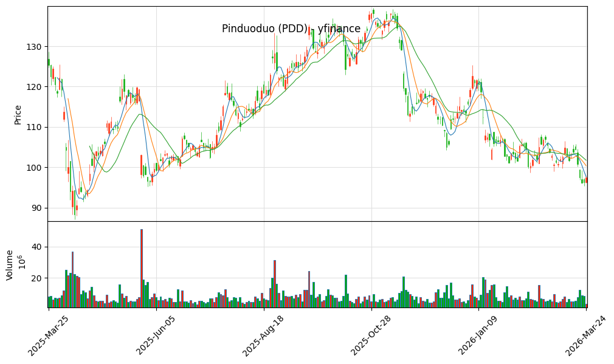Image resolution: width=614 pixels, height=364 pixels.
Task: Click the price tick label '120'
Action: [x=33, y=87]
